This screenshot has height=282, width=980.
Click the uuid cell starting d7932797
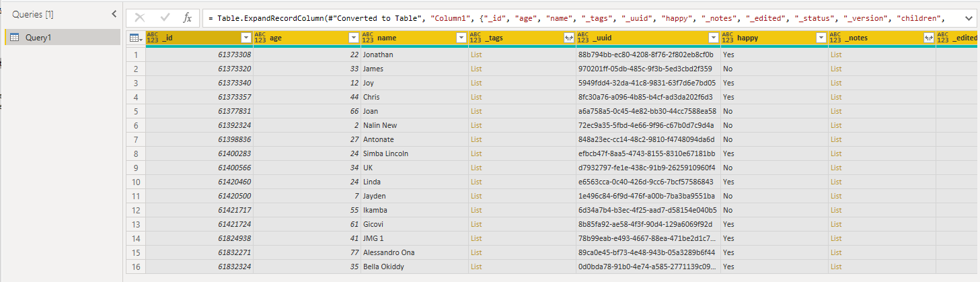648,168
